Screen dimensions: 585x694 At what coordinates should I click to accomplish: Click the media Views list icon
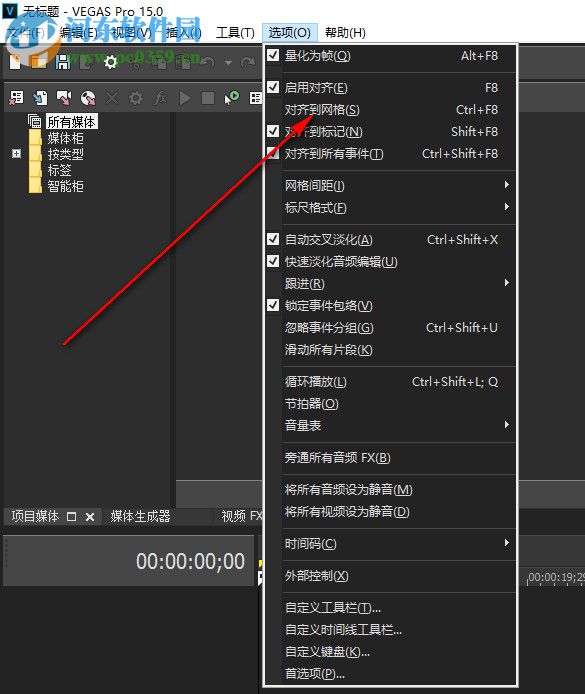pos(255,98)
